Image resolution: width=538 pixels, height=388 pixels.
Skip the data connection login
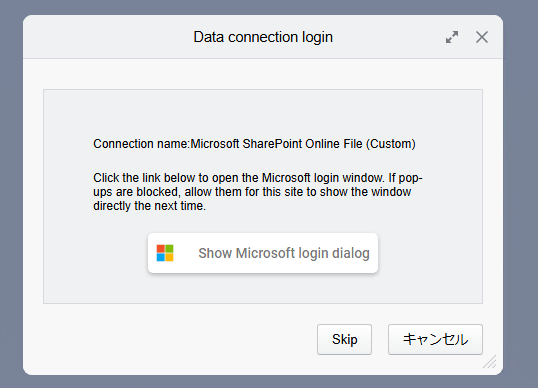click(344, 339)
